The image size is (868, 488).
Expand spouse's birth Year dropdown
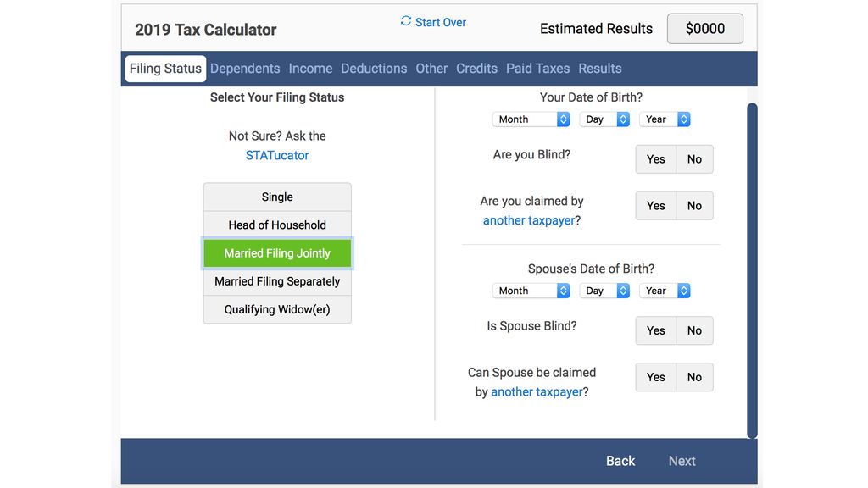(665, 291)
